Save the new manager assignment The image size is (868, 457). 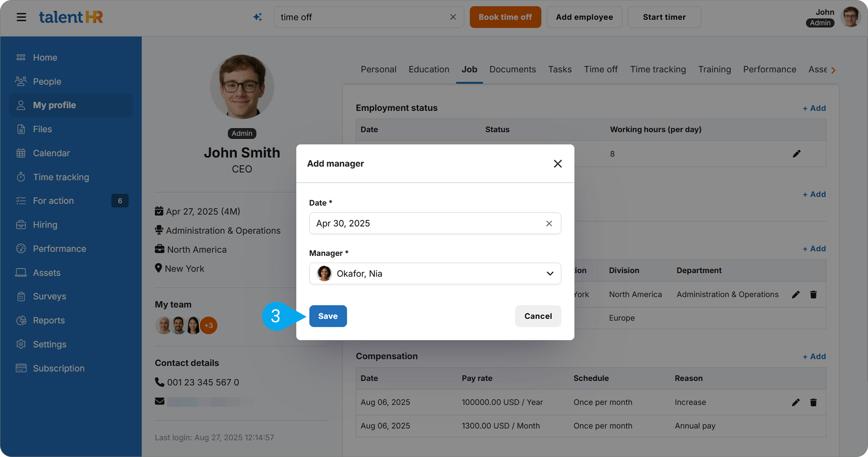click(328, 316)
